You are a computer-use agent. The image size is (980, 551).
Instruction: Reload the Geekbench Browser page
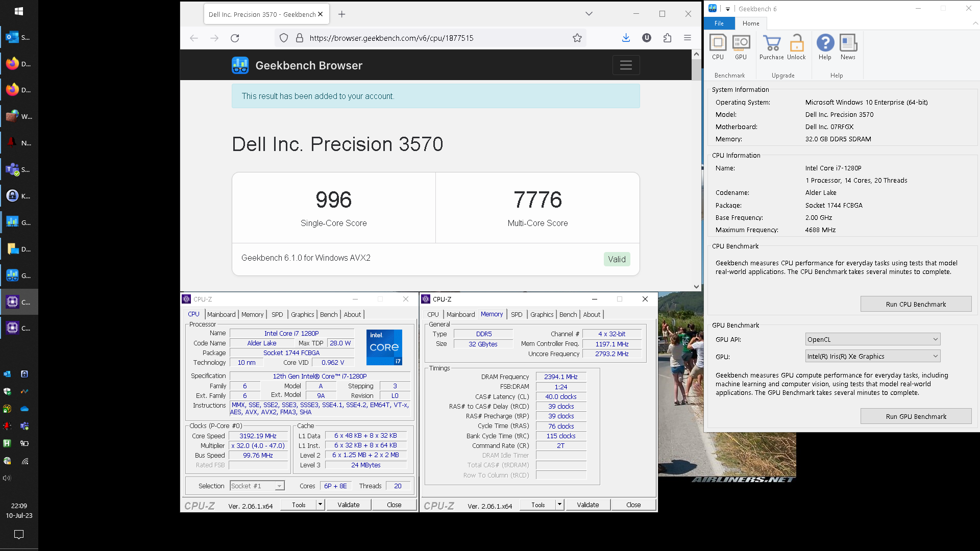click(x=235, y=38)
